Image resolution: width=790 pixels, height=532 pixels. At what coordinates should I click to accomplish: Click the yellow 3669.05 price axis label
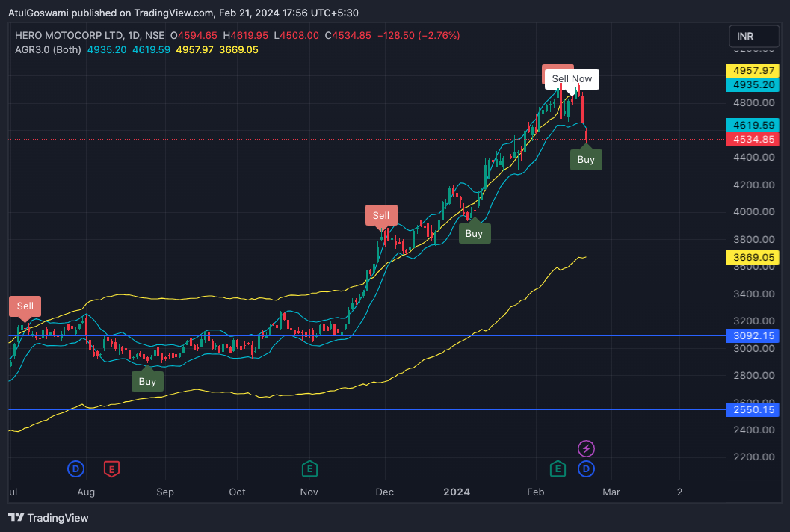pyautogui.click(x=753, y=258)
